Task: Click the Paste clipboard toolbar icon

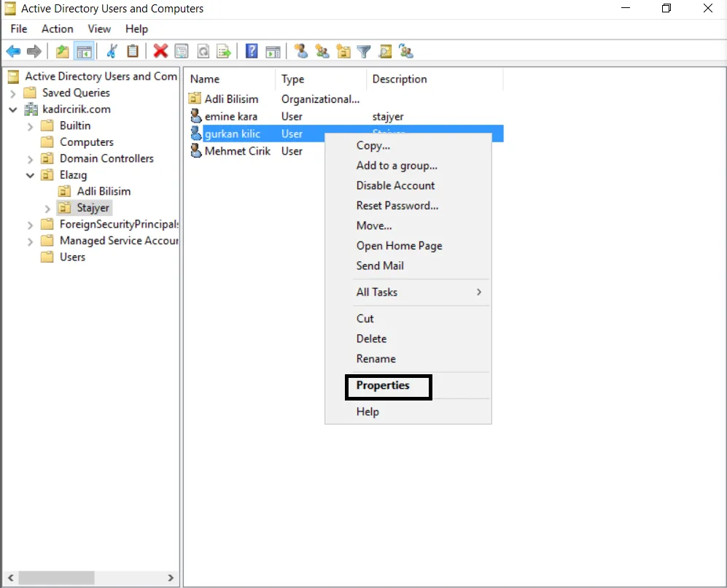Action: pyautogui.click(x=133, y=51)
